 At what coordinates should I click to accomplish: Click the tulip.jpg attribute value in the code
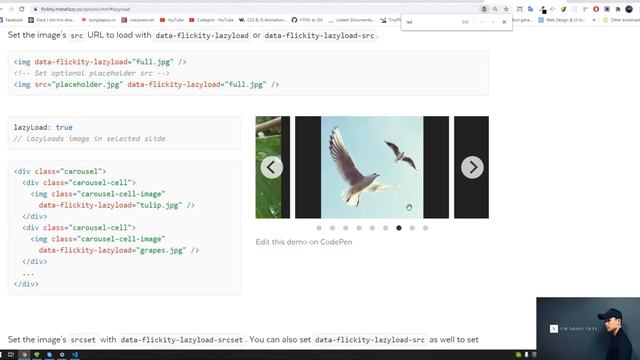pyautogui.click(x=159, y=205)
